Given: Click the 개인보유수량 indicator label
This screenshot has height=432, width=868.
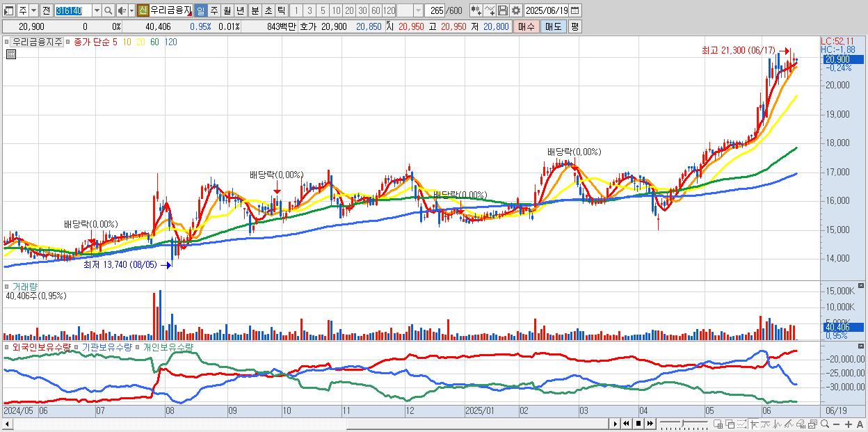Looking at the screenshot, I should pos(168,346).
